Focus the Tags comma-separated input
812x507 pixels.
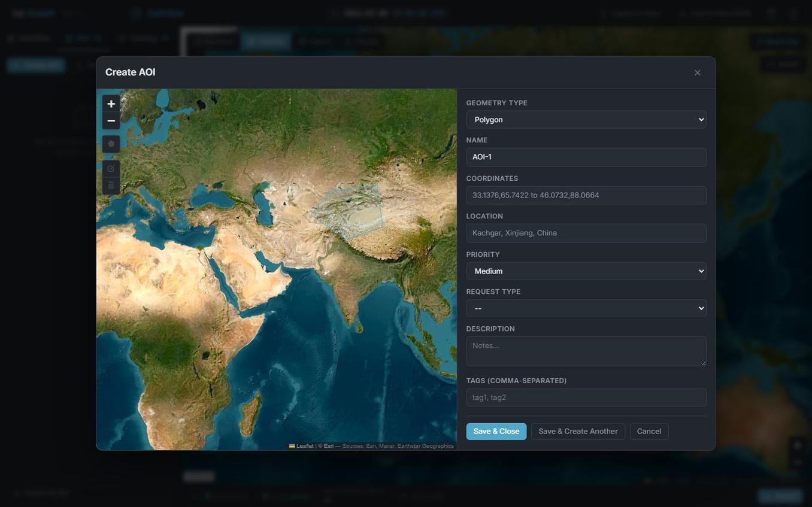(586, 397)
